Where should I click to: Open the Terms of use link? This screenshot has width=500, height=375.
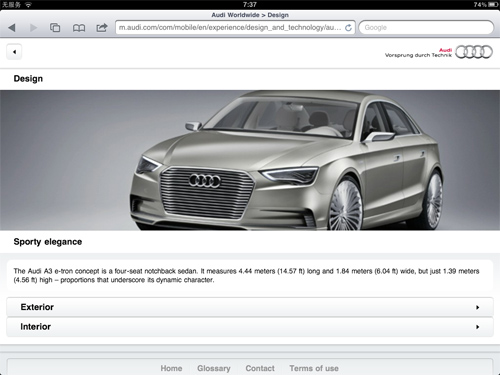coord(314,368)
